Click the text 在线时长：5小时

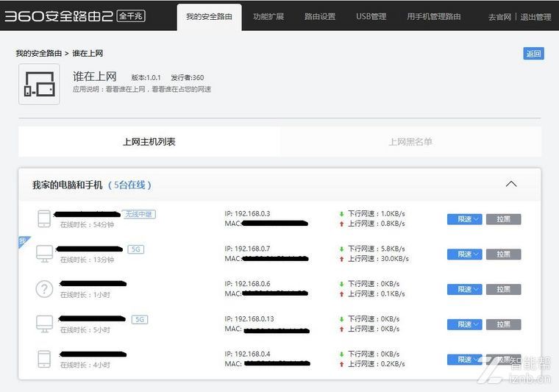[x=85, y=330]
